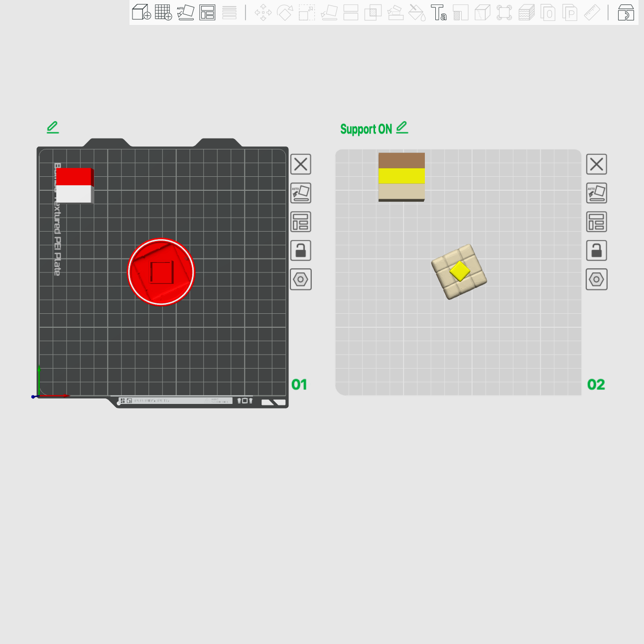Screen dimensions: 644x644
Task: Remove plate 02 with its X icon
Action: coord(597,164)
